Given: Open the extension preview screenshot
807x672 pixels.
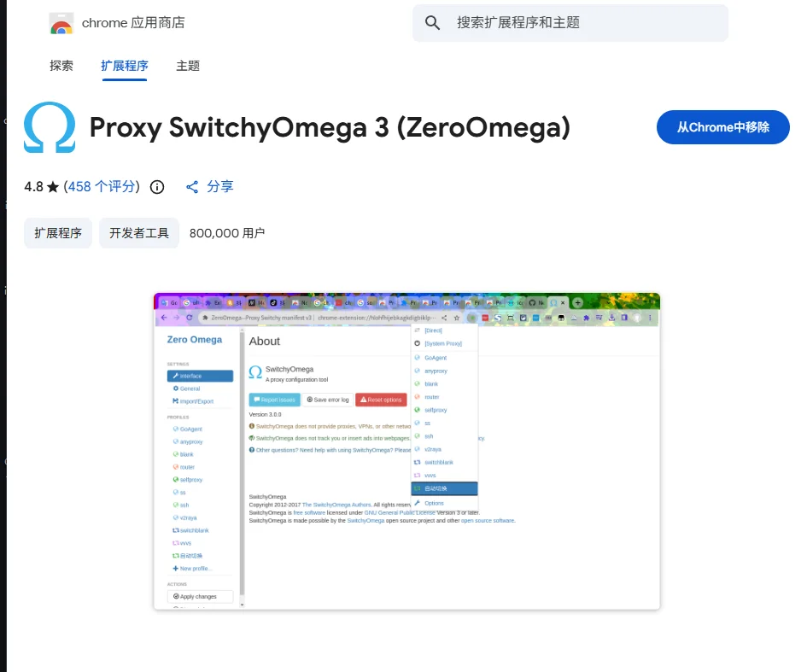Looking at the screenshot, I should click(406, 451).
